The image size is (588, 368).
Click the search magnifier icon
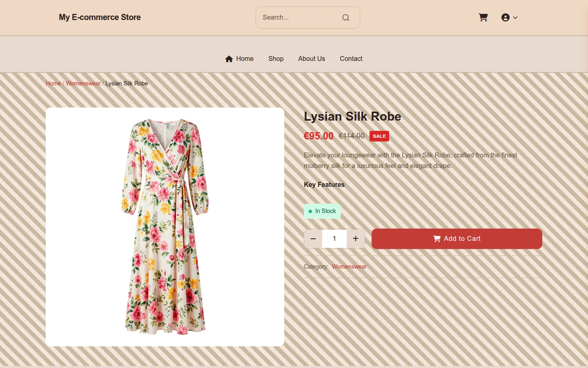click(346, 18)
